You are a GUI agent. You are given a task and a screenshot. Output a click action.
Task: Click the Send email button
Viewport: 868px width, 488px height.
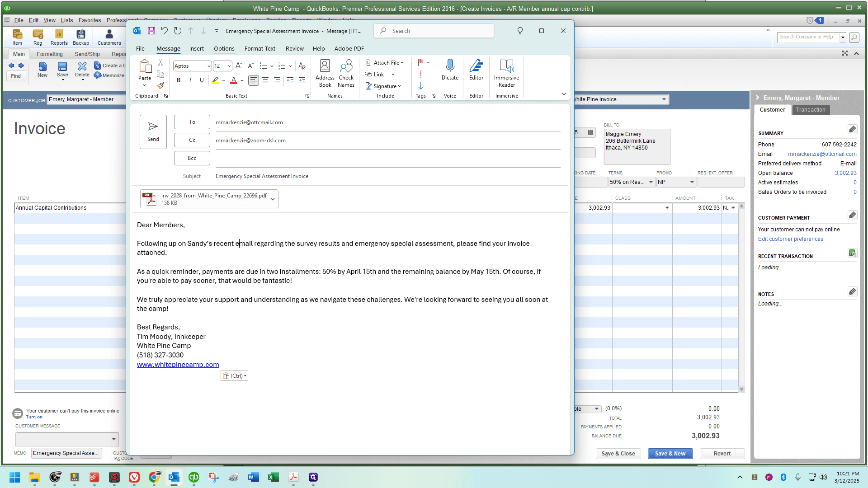(153, 131)
